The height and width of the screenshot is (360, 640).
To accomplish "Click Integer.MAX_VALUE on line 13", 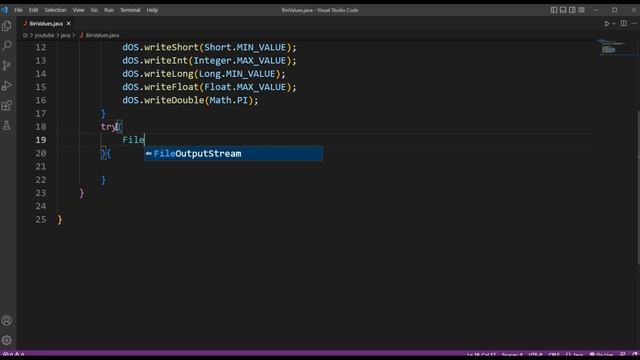I will tap(240, 61).
